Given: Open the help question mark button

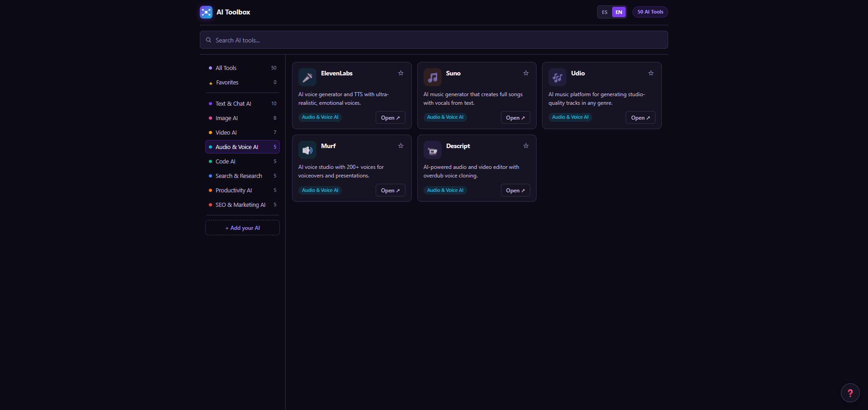Looking at the screenshot, I should pos(850,392).
